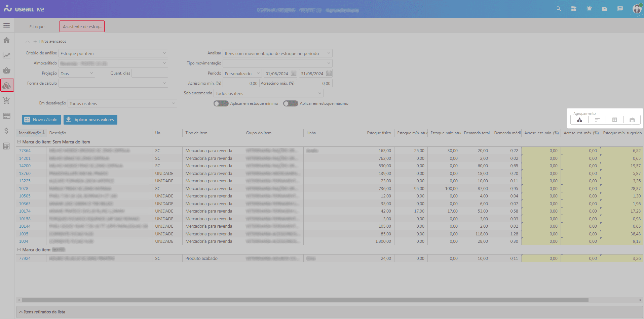The height and width of the screenshot is (319, 644).
Task: Focus the Acréscimo mín. (%) field
Action: pos(240,83)
